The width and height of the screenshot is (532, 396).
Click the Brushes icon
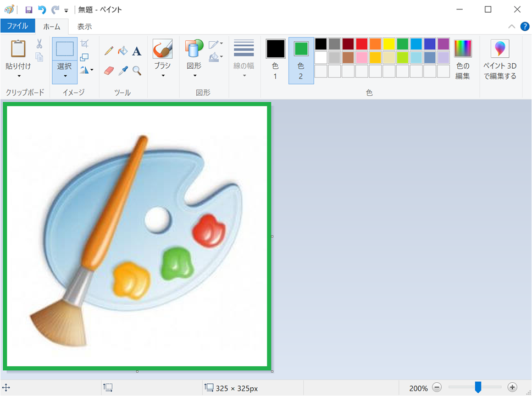tap(163, 48)
